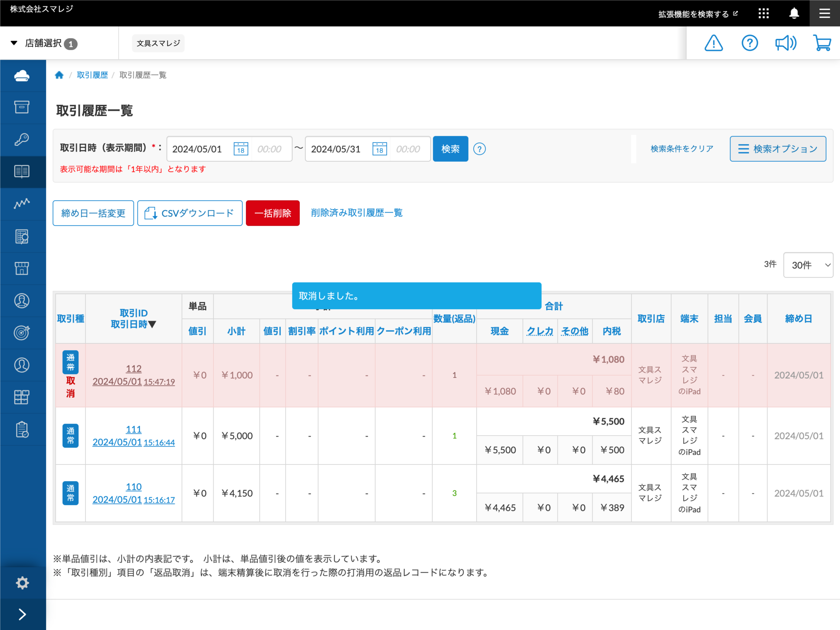Open 検索オプション search options panel
Image resolution: width=840 pixels, height=630 pixels.
click(777, 149)
